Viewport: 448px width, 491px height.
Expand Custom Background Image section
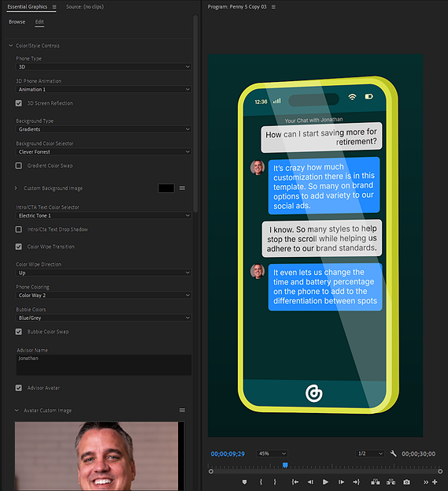click(x=16, y=188)
